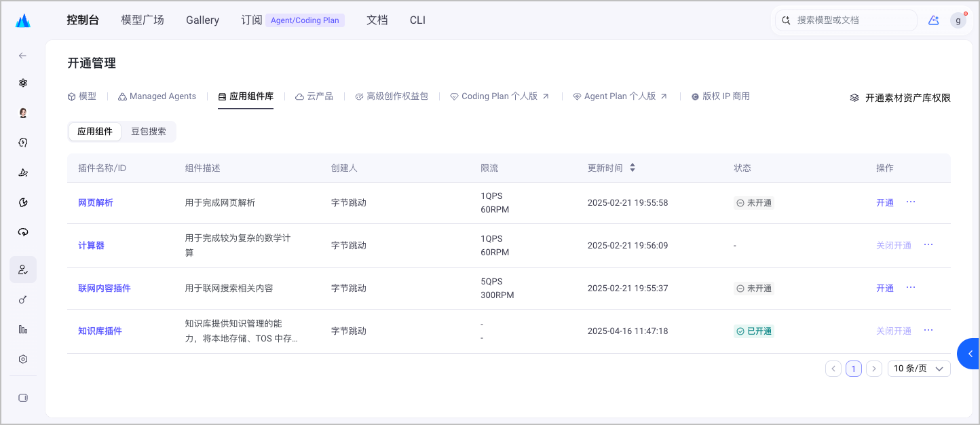Open CLI in the top navigation
The image size is (980, 425).
pyautogui.click(x=417, y=20)
